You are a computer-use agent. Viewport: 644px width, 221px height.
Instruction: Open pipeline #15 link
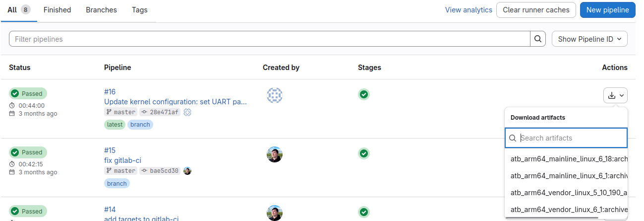point(110,150)
